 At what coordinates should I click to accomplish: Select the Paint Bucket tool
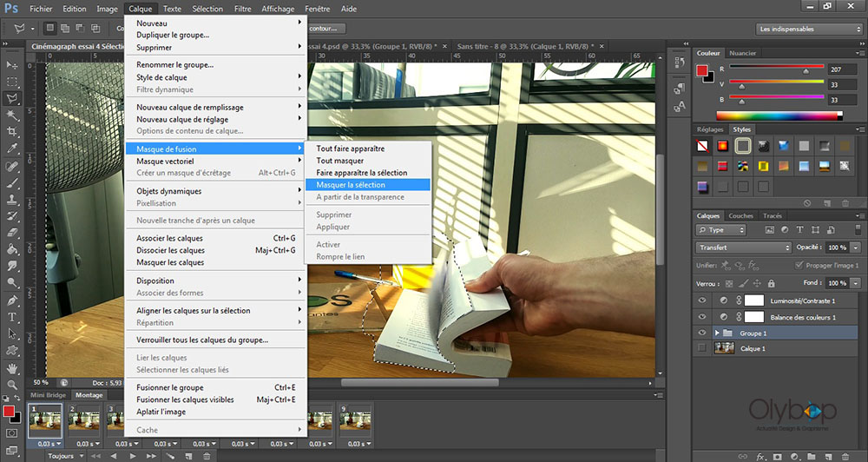(x=11, y=249)
